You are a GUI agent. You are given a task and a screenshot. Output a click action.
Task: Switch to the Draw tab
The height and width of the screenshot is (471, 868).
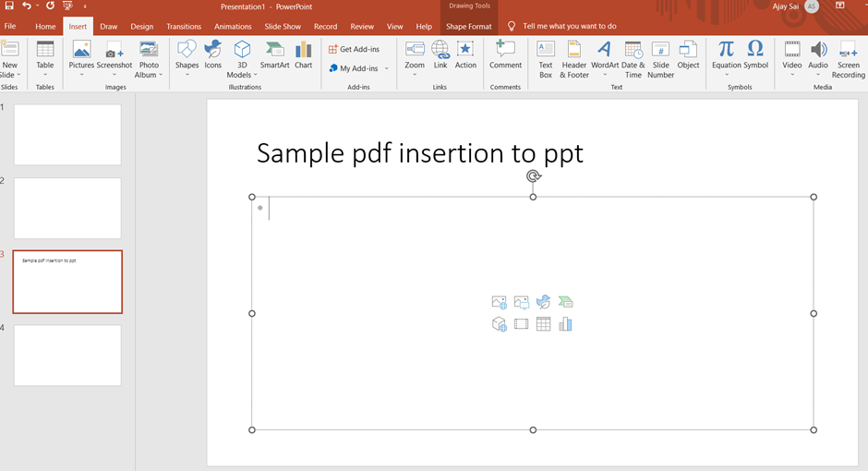coord(109,27)
